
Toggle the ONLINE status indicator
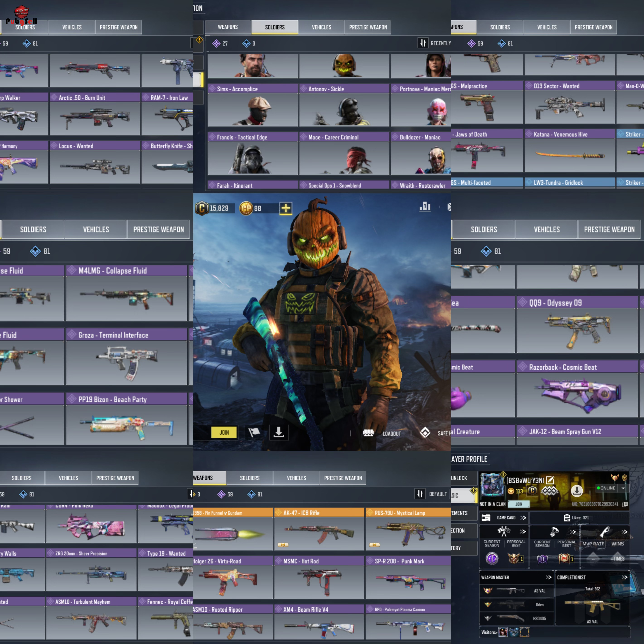[606, 488]
